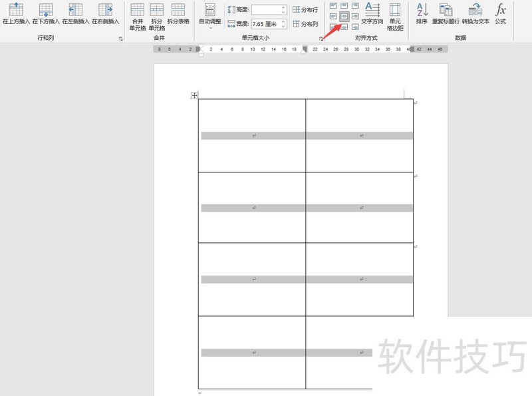This screenshot has width=532, height=396.
Task: Select Align Center Left icon
Action: coord(334,16)
